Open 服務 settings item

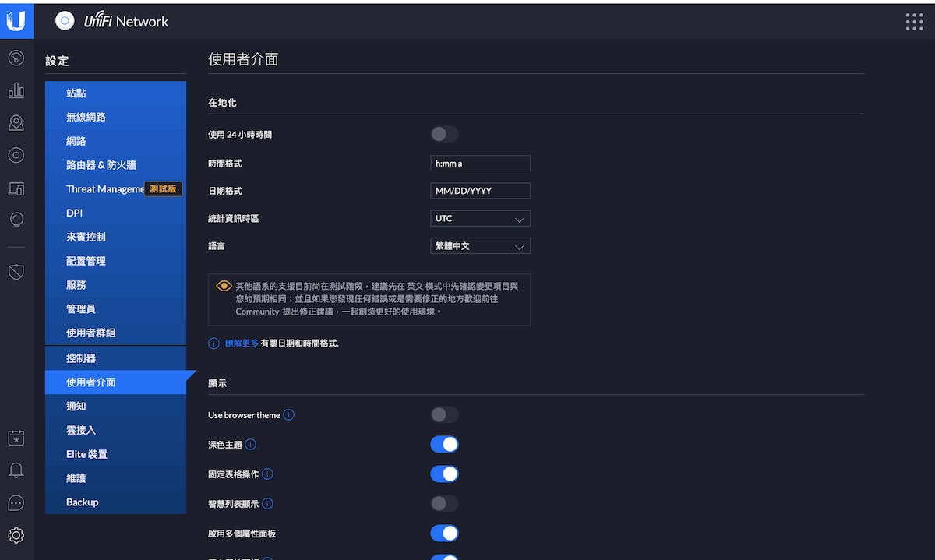pos(115,285)
